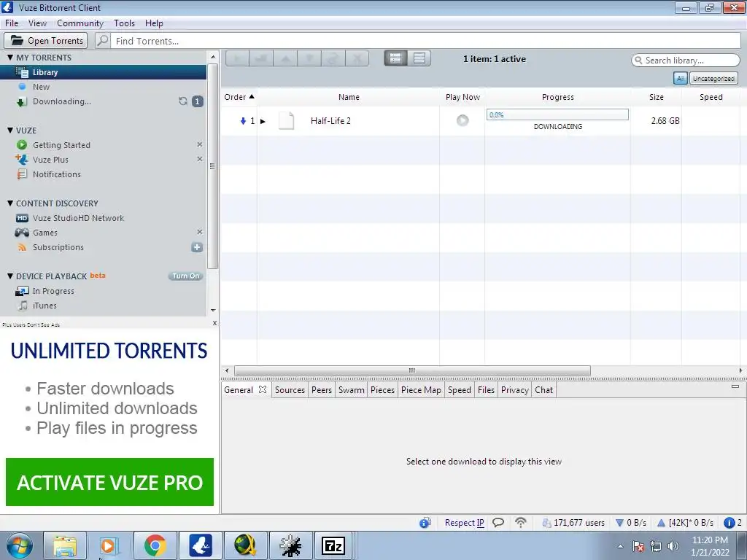The width and height of the screenshot is (747, 560).
Task: Open the Help menu
Action: pos(154,23)
